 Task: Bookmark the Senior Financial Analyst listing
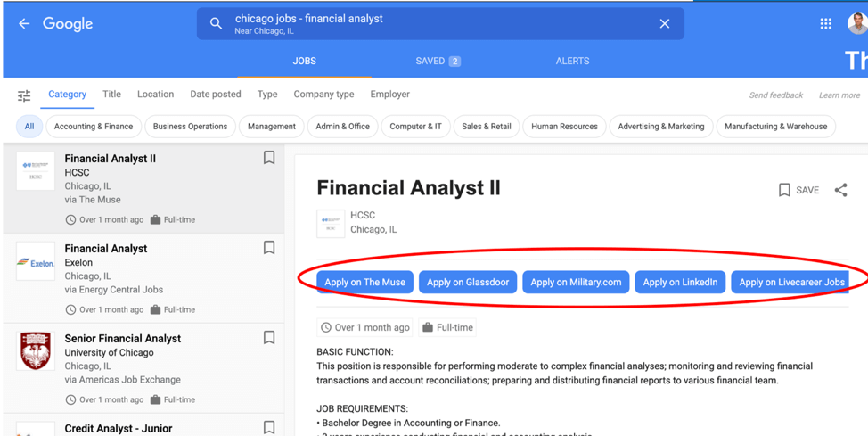pos(269,338)
